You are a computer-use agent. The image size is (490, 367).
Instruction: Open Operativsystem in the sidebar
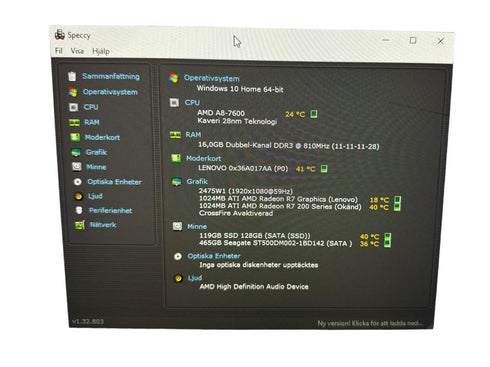[110, 92]
